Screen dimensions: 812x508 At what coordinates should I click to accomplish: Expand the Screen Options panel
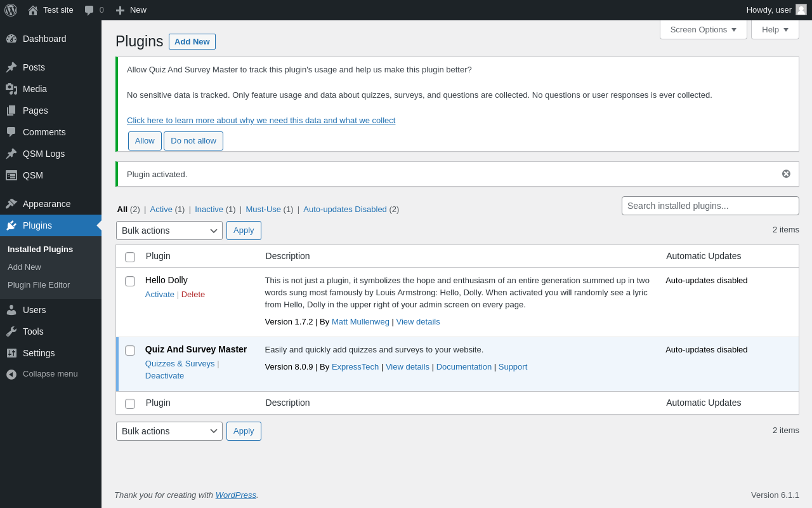(703, 29)
